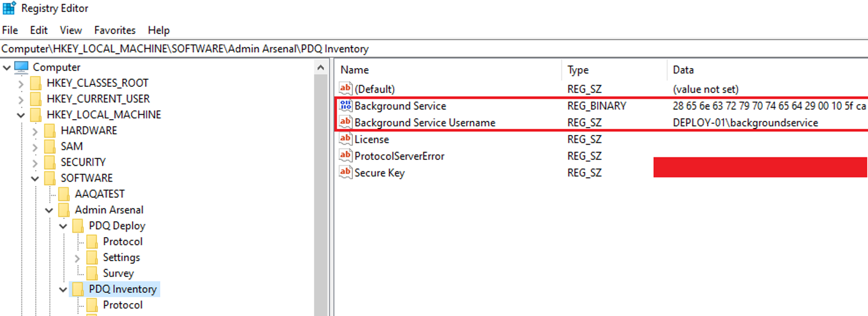The height and width of the screenshot is (316, 868).
Task: Click the '(value not set)' data cell
Action: (x=705, y=89)
